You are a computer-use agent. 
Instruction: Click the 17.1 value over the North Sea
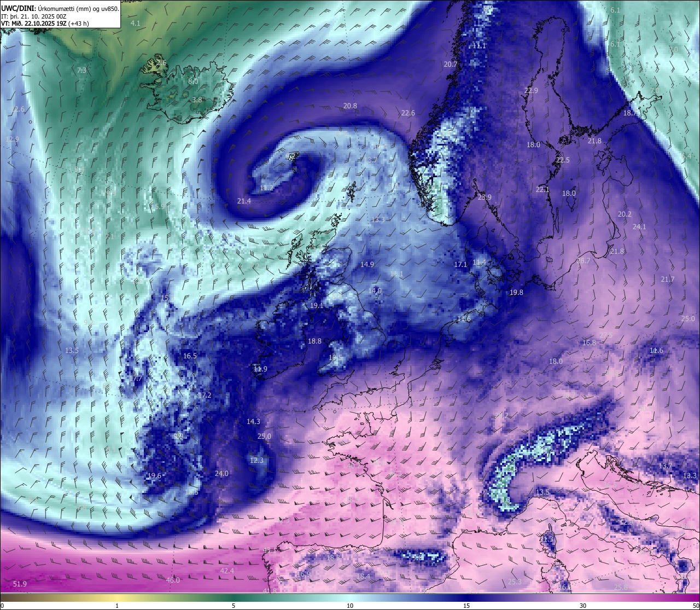pos(460,265)
